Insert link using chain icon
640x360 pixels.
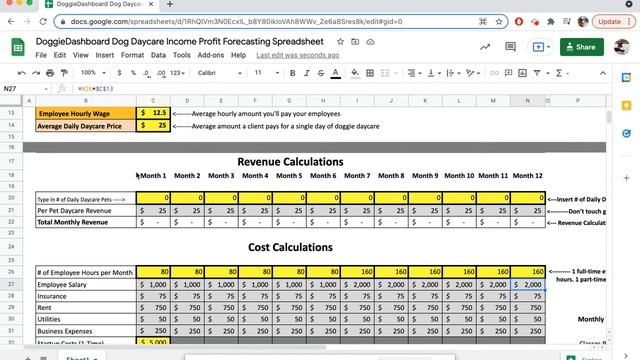coord(494,73)
